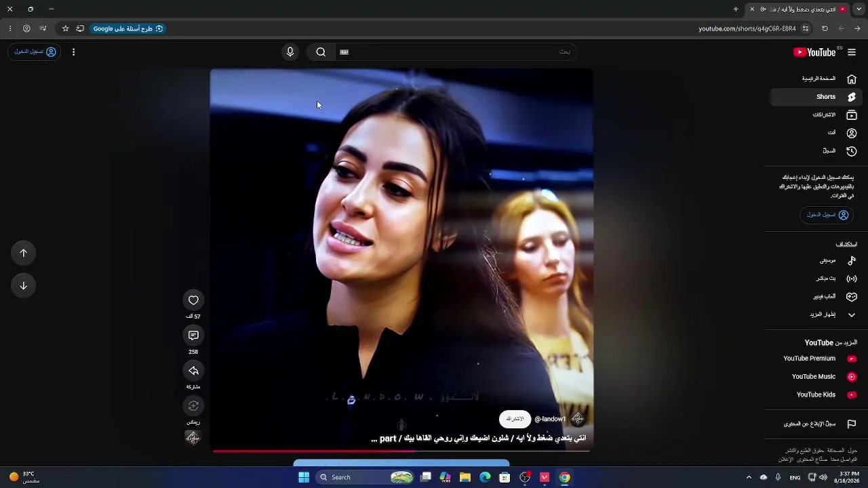Image resolution: width=868 pixels, height=488 pixels.
Task: Click the install/cast icon beside bookmark star
Action: [x=80, y=28]
